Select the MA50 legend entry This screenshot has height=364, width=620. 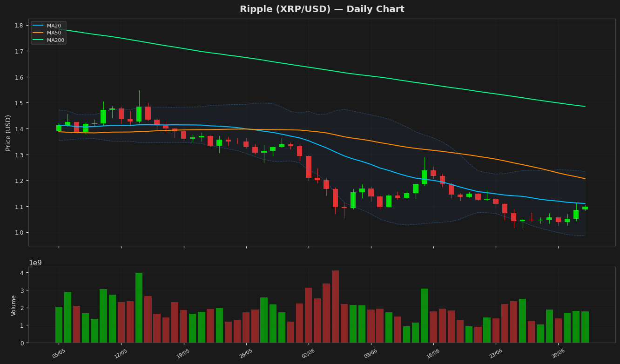pyautogui.click(x=48, y=33)
